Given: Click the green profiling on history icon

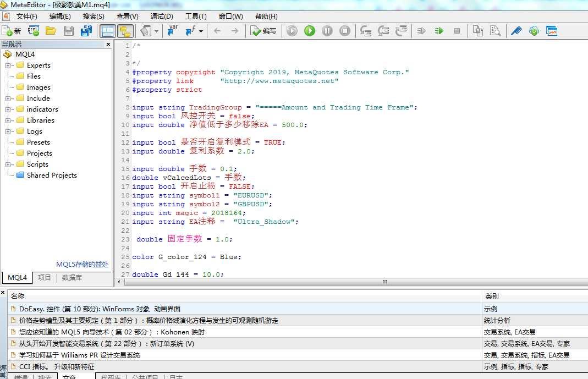Looking at the screenshot, I should tap(439, 31).
